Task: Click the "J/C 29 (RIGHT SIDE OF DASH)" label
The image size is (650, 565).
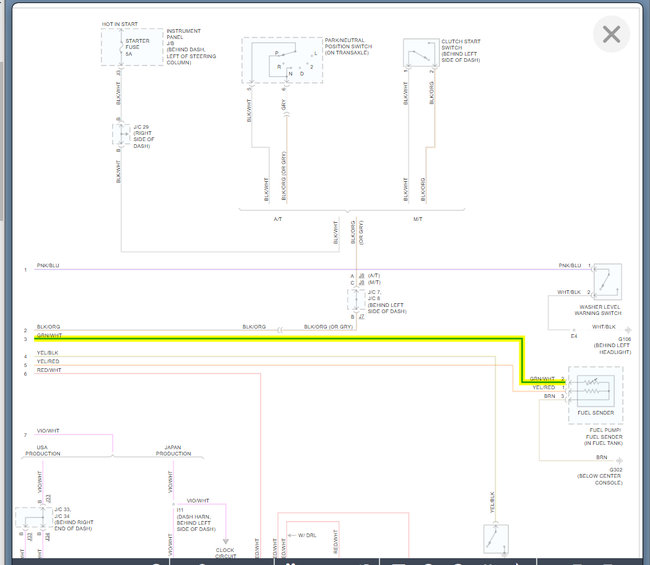Action: 143,136
